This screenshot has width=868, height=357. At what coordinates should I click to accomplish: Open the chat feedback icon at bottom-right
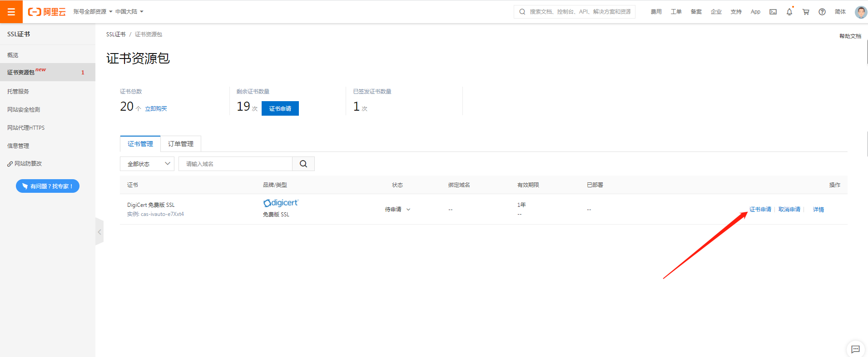pyautogui.click(x=855, y=349)
